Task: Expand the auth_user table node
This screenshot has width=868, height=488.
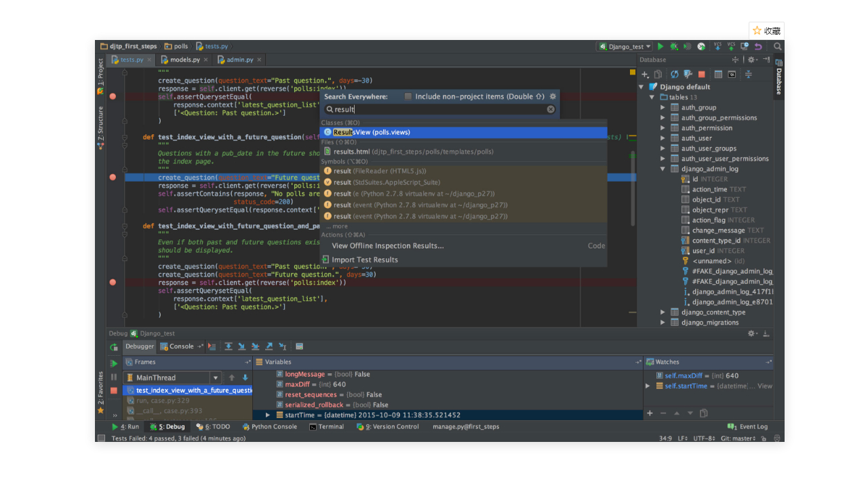Action: click(663, 138)
